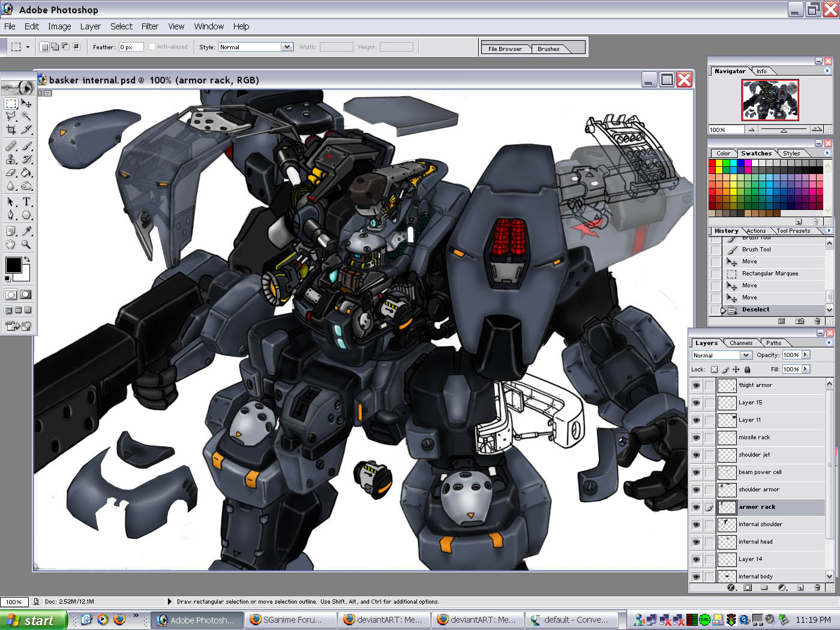Switch to SGanime Forum taskbar window
The height and width of the screenshot is (630, 840).
(x=291, y=620)
